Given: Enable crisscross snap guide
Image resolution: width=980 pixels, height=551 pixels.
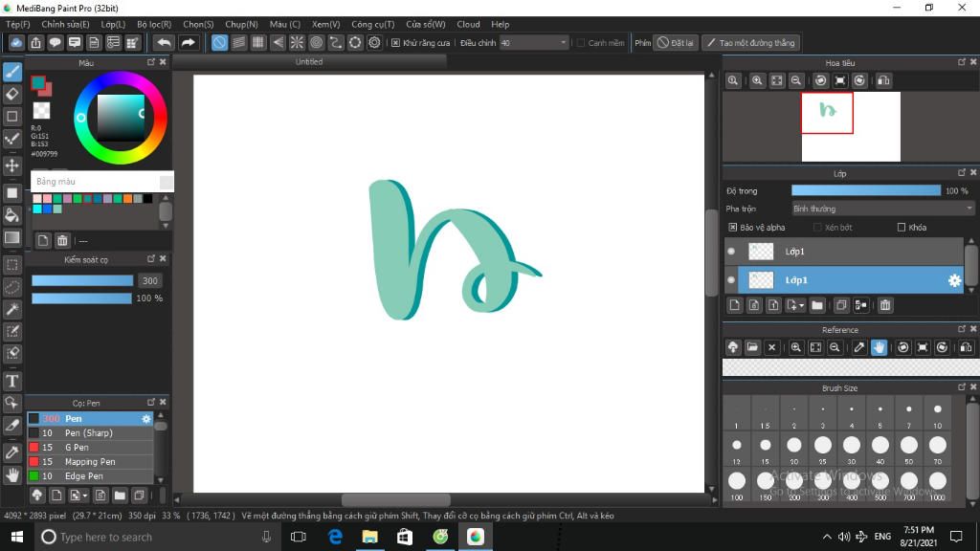Looking at the screenshot, I should (x=258, y=42).
